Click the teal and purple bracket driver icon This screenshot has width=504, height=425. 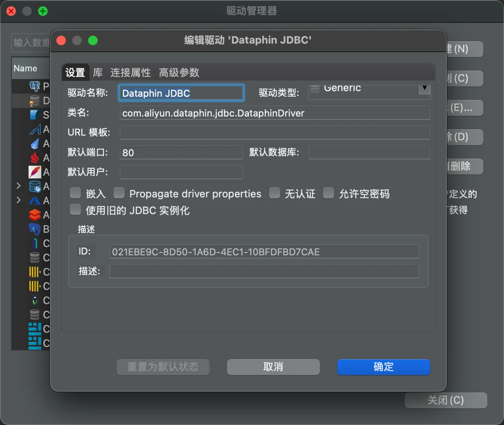[35, 243]
